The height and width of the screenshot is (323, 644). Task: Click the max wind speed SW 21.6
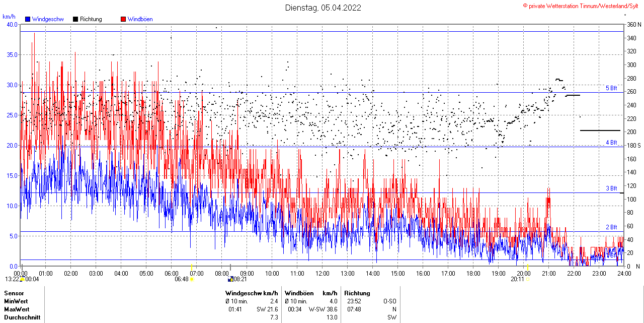pyautogui.click(x=267, y=309)
